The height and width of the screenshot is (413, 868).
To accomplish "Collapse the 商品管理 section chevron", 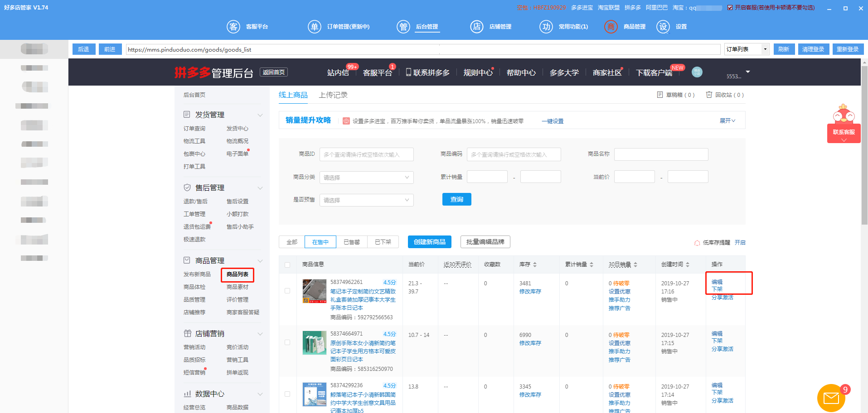I will pos(260,261).
